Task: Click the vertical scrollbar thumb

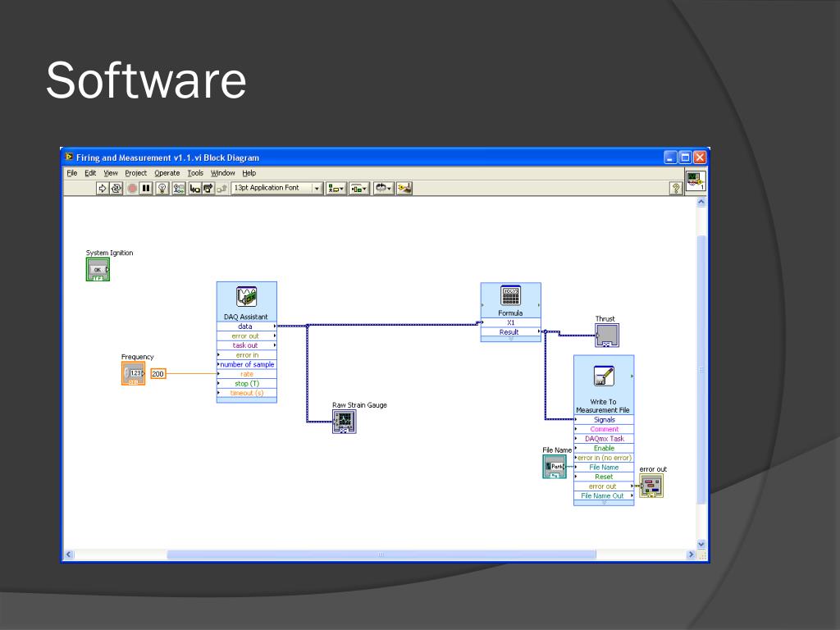Action: (x=701, y=370)
